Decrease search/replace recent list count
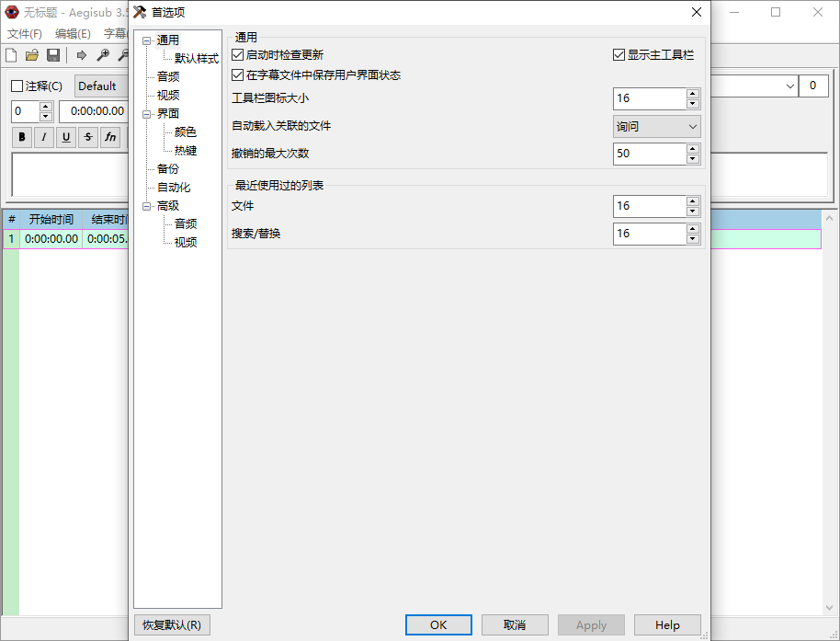 (693, 239)
